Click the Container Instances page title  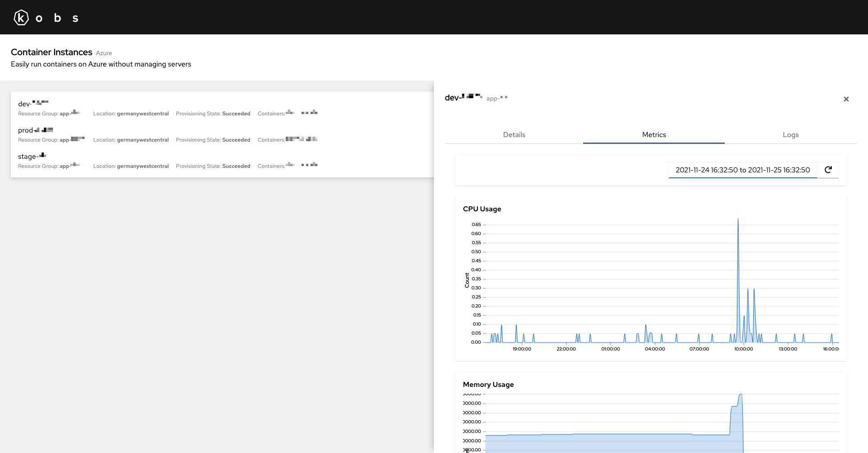point(52,52)
